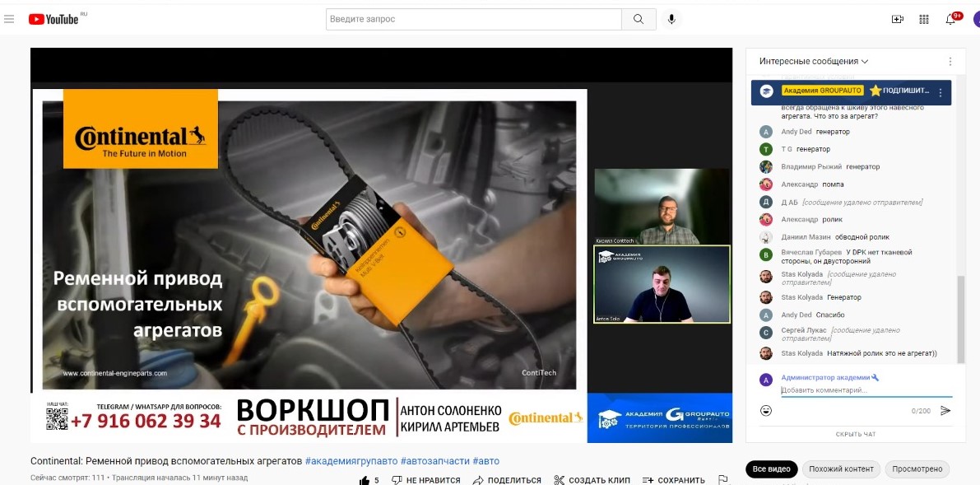
Task: Click Александр's avatar next to "ролик"
Action: [x=766, y=220]
